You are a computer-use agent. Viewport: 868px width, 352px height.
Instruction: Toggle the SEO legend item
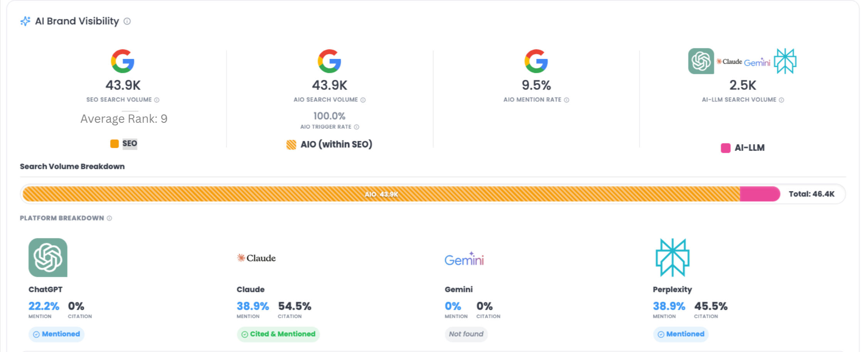click(x=124, y=144)
